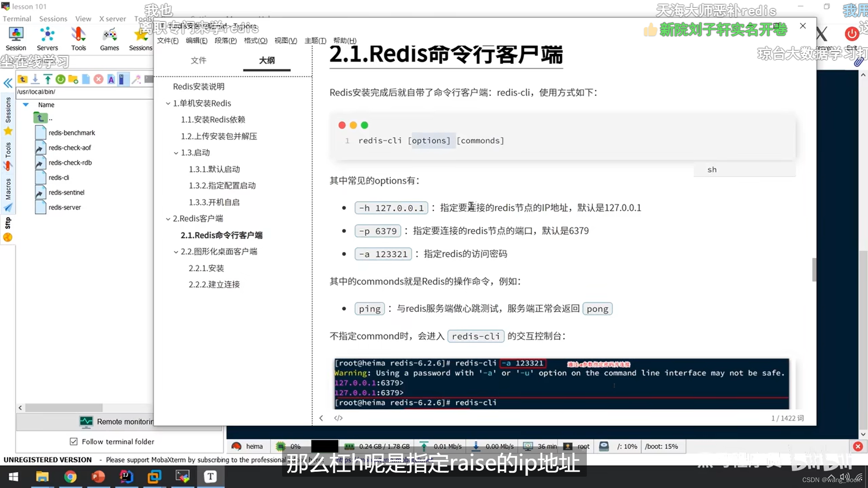This screenshot has width=868, height=488.
Task: Open the 文件(F) menu in Typora
Action: tap(167, 41)
